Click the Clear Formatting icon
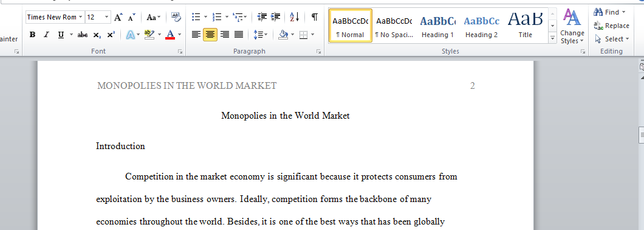 coord(176,17)
